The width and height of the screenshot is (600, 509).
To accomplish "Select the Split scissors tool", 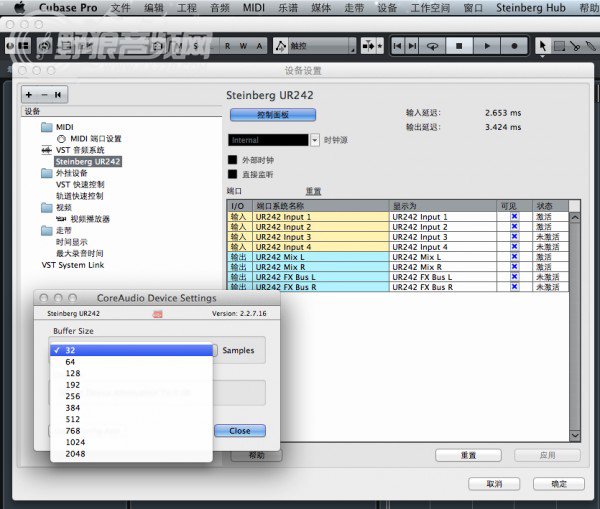I will click(575, 46).
